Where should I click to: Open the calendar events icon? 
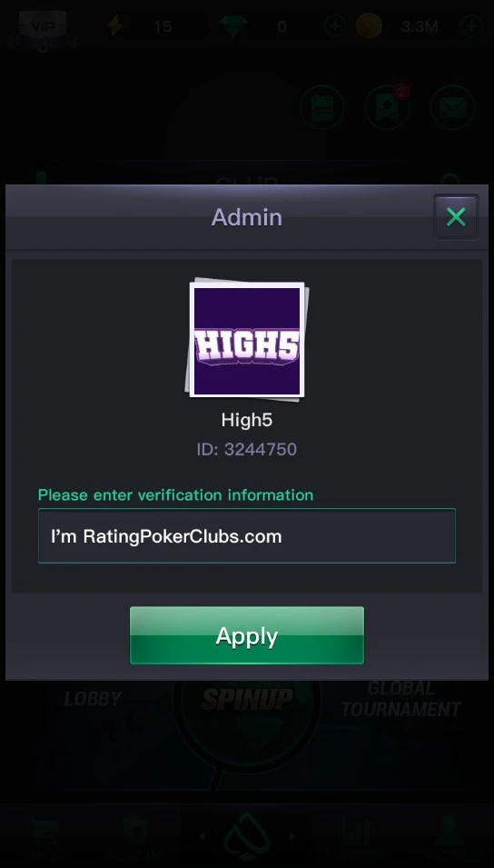tap(322, 107)
